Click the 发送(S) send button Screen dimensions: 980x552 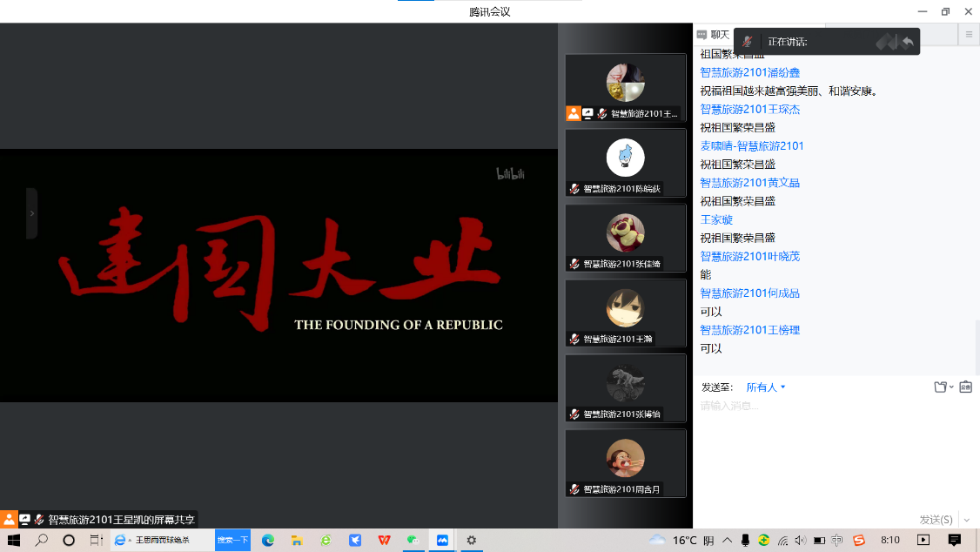coord(936,520)
